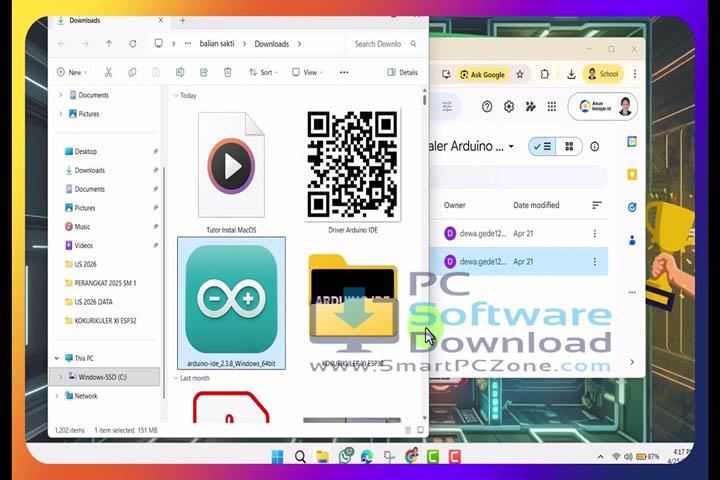720x480 pixels.
Task: Open the See more (three dots) toolbar menu
Action: pos(344,72)
